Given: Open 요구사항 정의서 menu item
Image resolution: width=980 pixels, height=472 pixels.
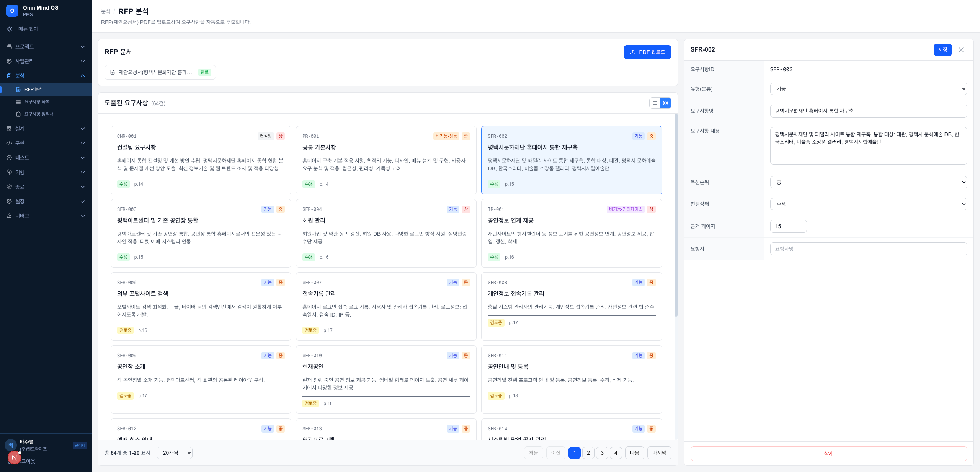Looking at the screenshot, I should (x=39, y=114).
